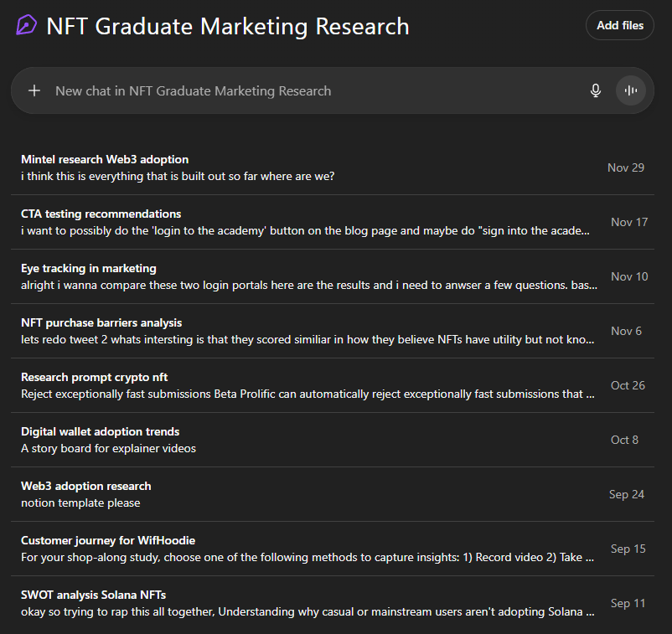The height and width of the screenshot is (634, 672).
Task: Select the 'Eye tracking in marketing' conversation
Action: (88, 268)
